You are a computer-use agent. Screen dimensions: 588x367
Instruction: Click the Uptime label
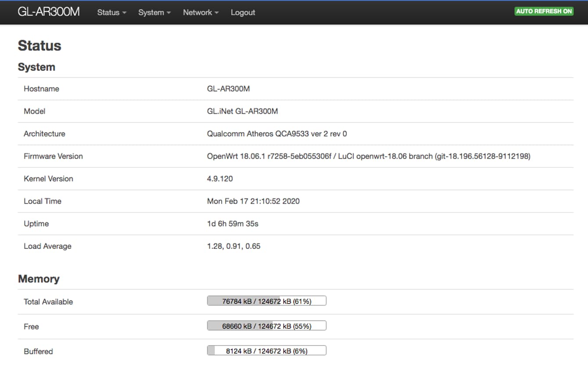pyautogui.click(x=36, y=223)
